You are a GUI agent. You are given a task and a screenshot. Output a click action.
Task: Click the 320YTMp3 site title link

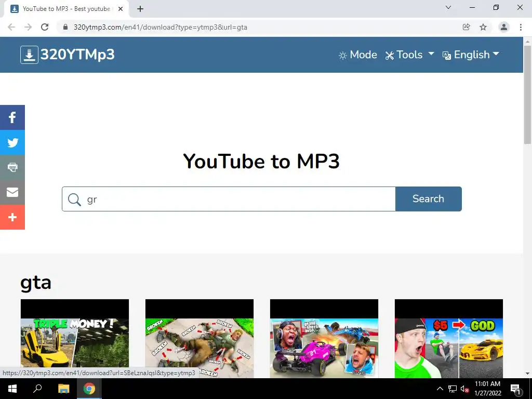pyautogui.click(x=77, y=55)
